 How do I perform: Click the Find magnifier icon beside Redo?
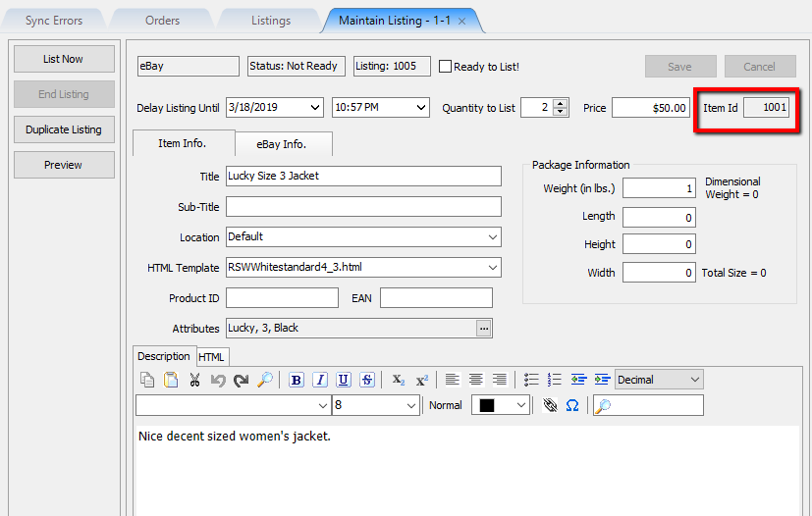point(265,380)
